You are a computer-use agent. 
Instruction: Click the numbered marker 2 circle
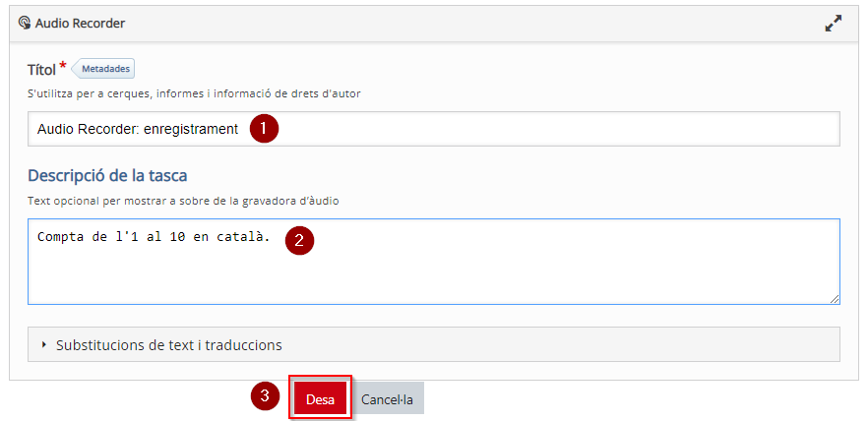pos(299,240)
